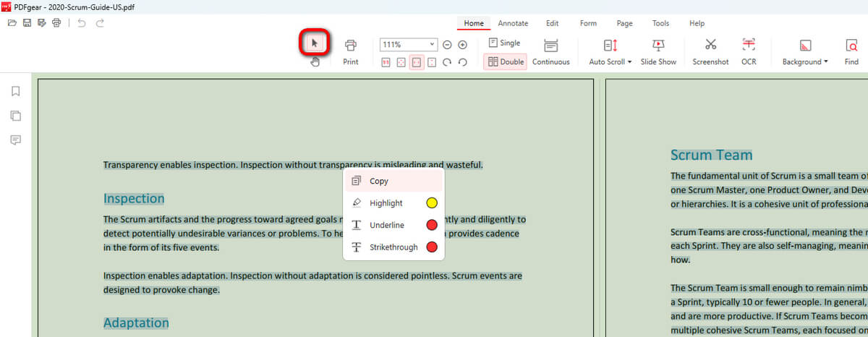Open the Help tab
The image size is (868, 337).
697,23
